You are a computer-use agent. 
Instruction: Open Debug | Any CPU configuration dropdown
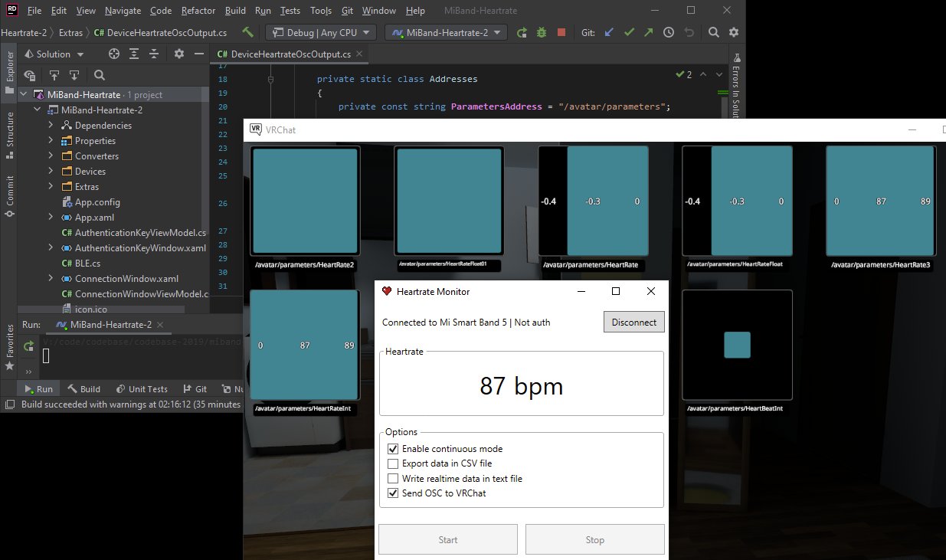click(320, 33)
